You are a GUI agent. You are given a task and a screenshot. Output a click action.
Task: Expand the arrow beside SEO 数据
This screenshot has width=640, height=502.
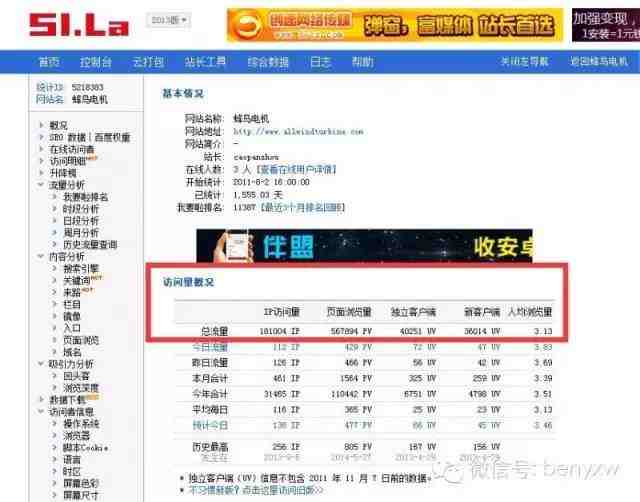(x=41, y=137)
